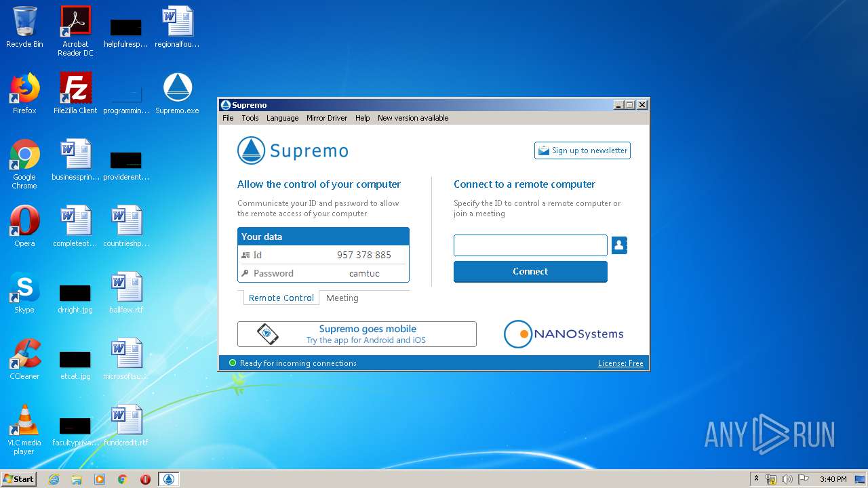
Task: Select the CCleaner desktop icon
Action: [x=24, y=359]
